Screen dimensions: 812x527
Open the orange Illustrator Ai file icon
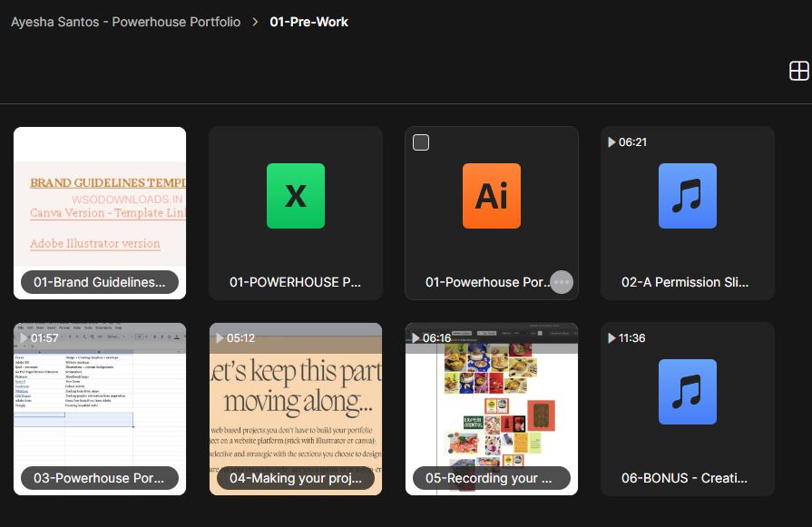click(x=491, y=196)
